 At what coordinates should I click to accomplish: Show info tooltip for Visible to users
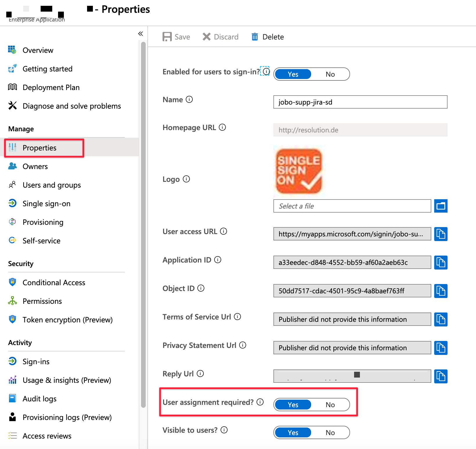[x=224, y=430]
